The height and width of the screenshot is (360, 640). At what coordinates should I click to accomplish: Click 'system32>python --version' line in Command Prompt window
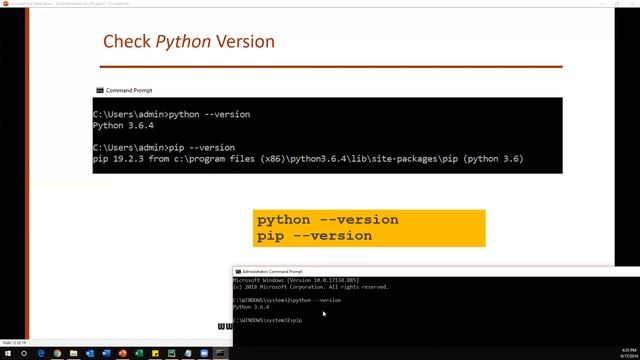287,300
